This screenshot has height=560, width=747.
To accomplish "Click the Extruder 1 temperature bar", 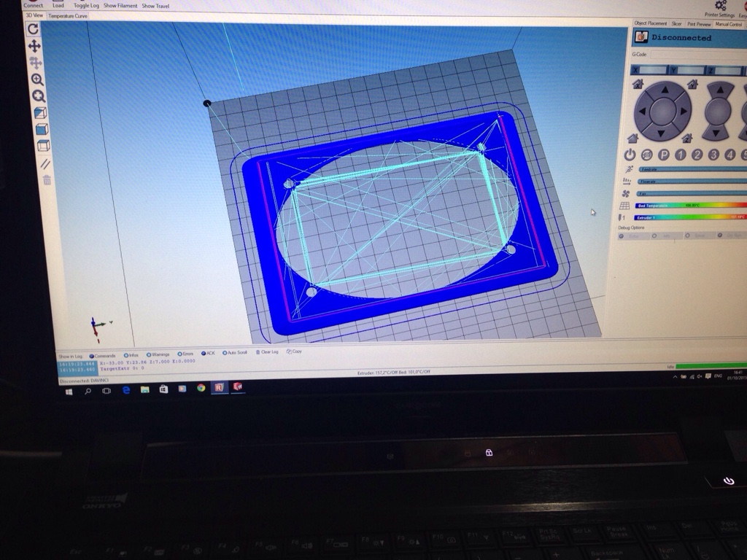I will [x=690, y=217].
